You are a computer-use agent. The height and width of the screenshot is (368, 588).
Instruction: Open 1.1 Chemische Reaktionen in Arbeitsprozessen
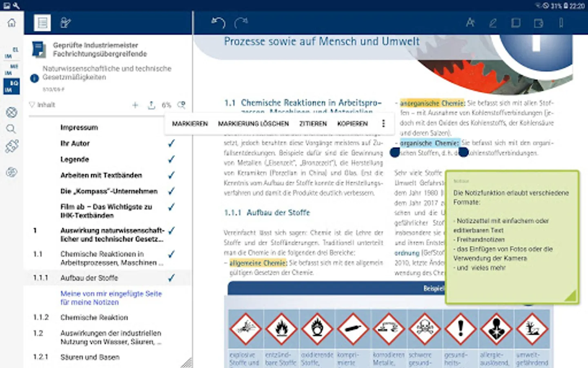112,258
